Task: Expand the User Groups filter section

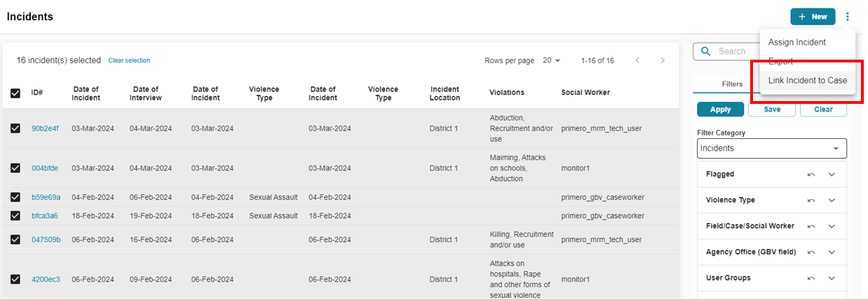Action: 832,278
